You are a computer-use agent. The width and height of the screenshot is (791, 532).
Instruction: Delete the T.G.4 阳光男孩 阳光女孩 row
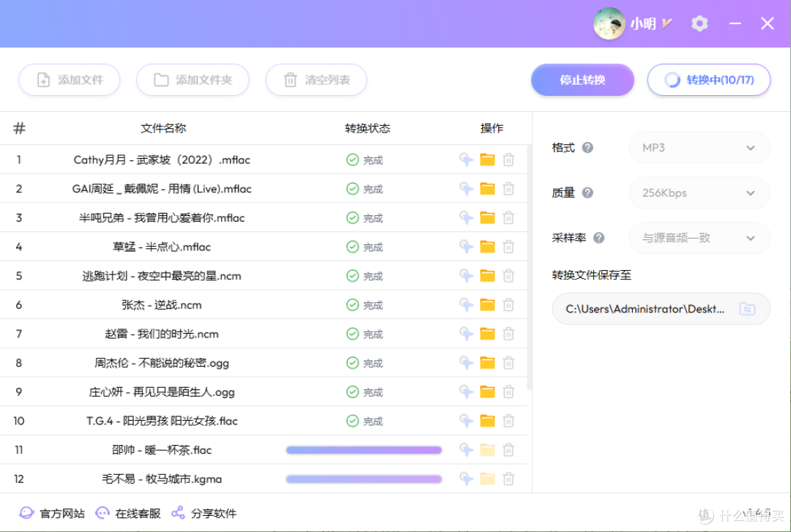tap(508, 421)
